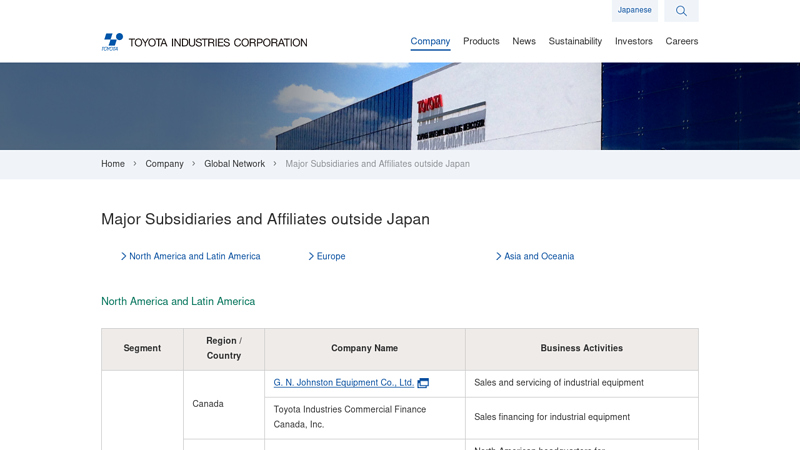Click 'Toyota Industries Commercial Finance Canada, Inc.' cell
The image size is (800, 450).
(364, 418)
